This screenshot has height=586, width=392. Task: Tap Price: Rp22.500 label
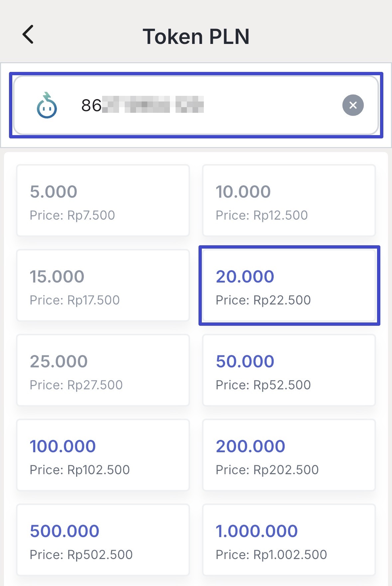point(263,300)
